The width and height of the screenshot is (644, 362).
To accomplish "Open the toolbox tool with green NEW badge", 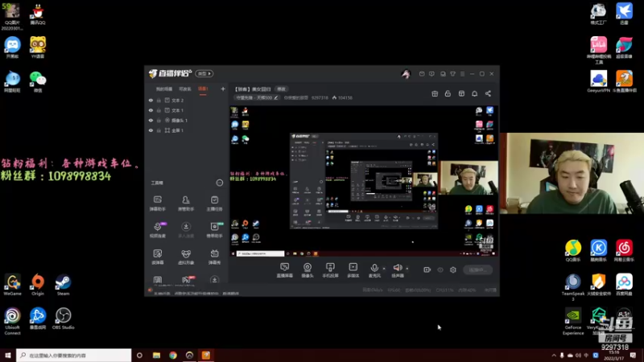I will 214,230.
